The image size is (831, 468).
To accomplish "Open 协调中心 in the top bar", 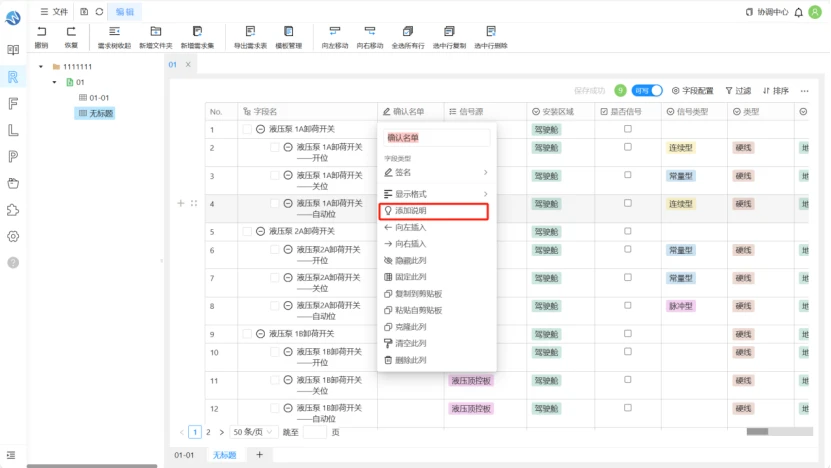I will coord(766,12).
